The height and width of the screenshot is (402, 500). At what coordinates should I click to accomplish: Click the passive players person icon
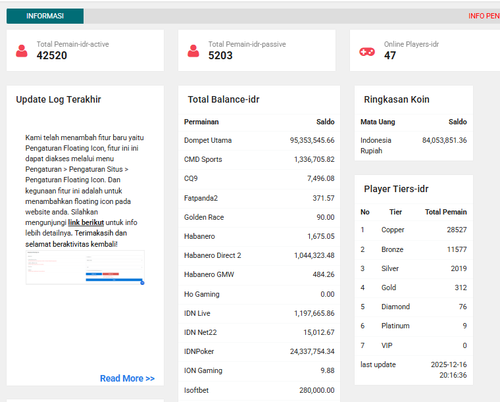point(193,51)
